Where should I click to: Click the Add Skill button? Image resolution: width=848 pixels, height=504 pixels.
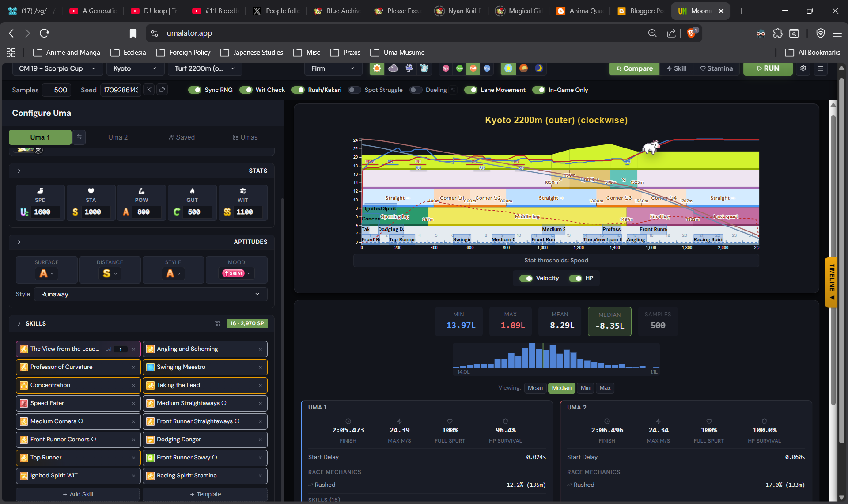[78, 494]
